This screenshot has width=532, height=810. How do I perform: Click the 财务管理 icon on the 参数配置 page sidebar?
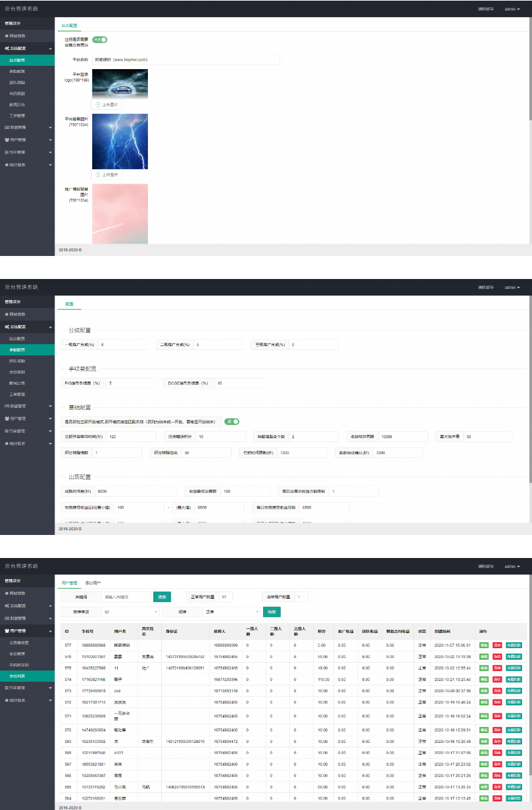point(7,406)
